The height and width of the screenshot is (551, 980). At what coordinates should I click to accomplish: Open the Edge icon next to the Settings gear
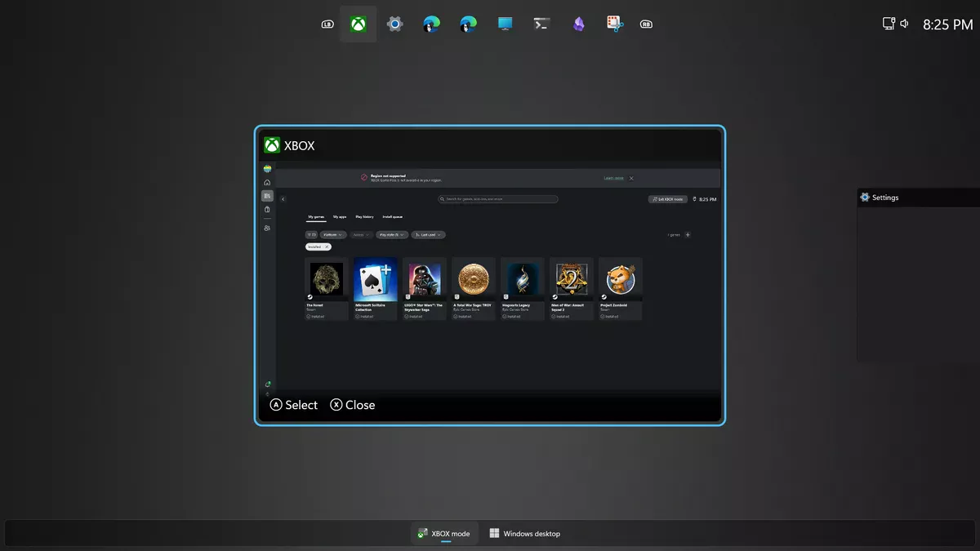coord(431,24)
